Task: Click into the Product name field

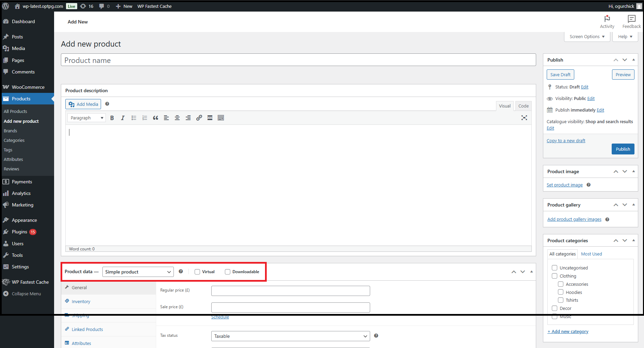Action: coord(298,60)
